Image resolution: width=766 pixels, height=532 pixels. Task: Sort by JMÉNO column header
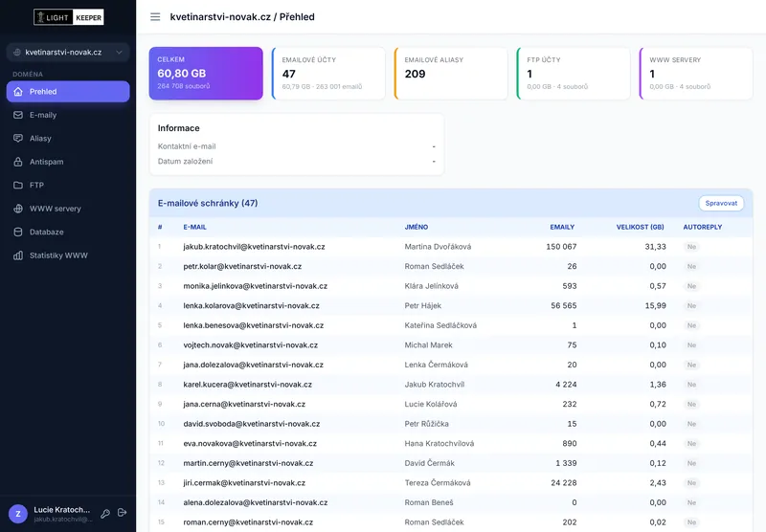(417, 227)
